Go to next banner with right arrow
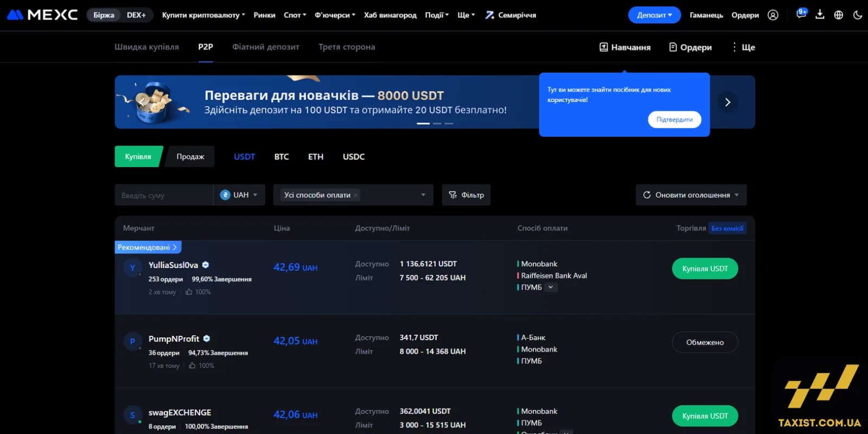Viewport: 868px width, 434px height. tap(727, 102)
